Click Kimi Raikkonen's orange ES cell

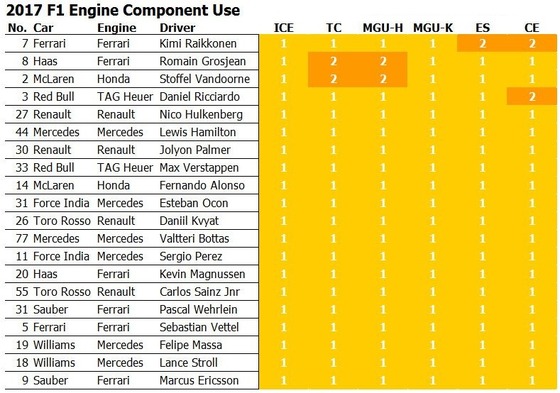tap(482, 43)
